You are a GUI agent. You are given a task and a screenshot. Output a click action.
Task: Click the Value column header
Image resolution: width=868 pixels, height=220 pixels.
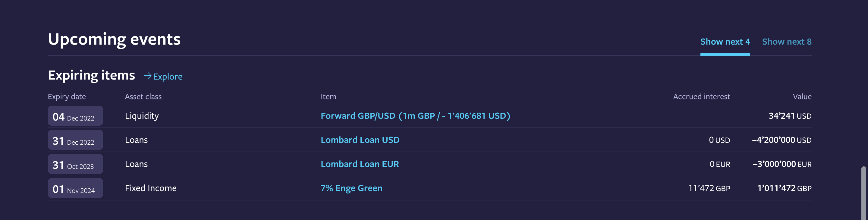point(802,97)
